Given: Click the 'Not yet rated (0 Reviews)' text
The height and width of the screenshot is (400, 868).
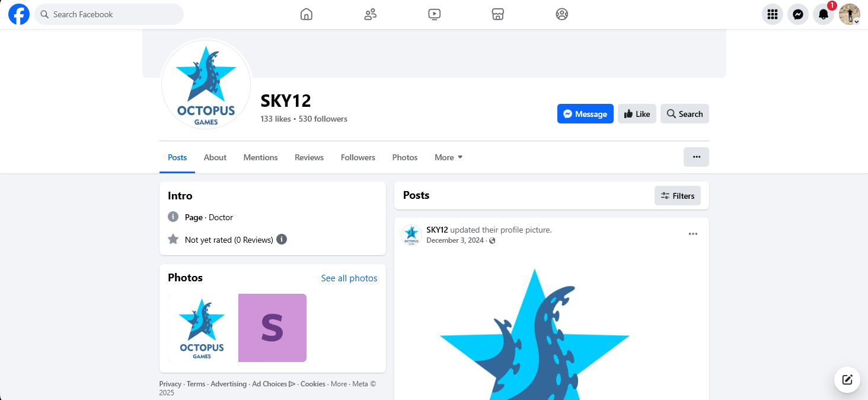Looking at the screenshot, I should [229, 240].
